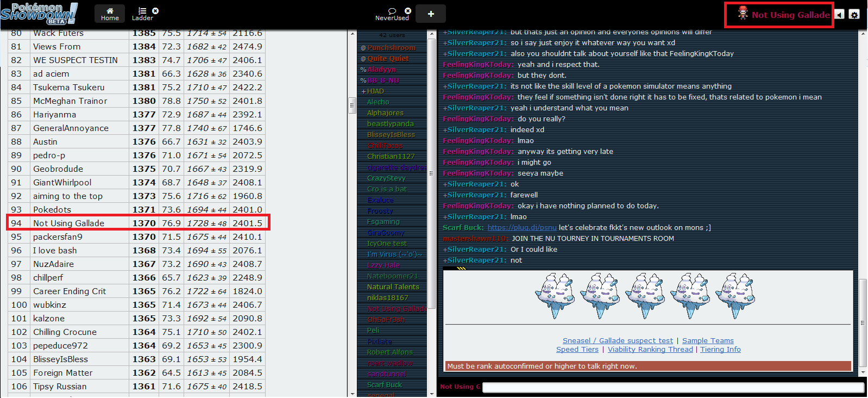Open the Ladder tab
The image size is (868, 398).
coord(142,14)
